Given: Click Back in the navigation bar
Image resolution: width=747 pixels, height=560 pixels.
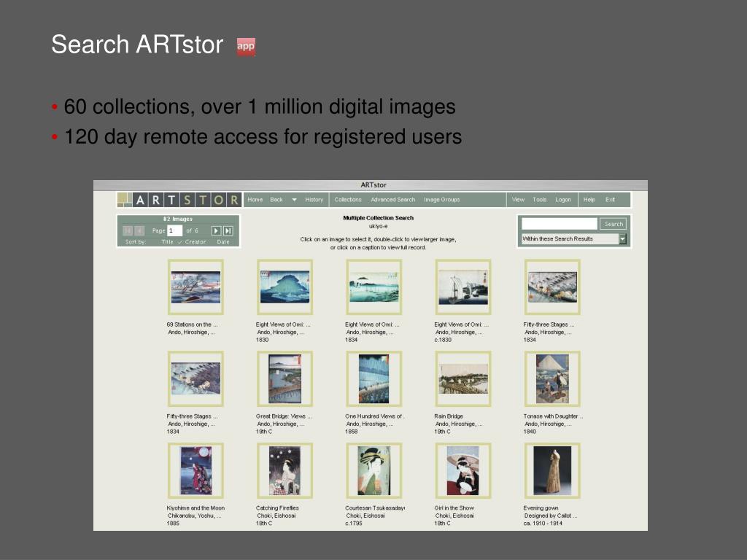Looking at the screenshot, I should point(276,200).
